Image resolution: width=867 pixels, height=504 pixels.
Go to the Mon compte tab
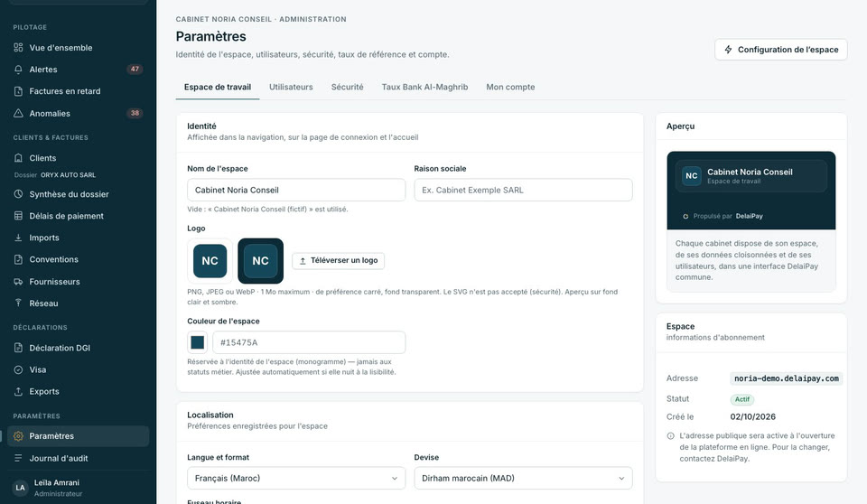[510, 87]
